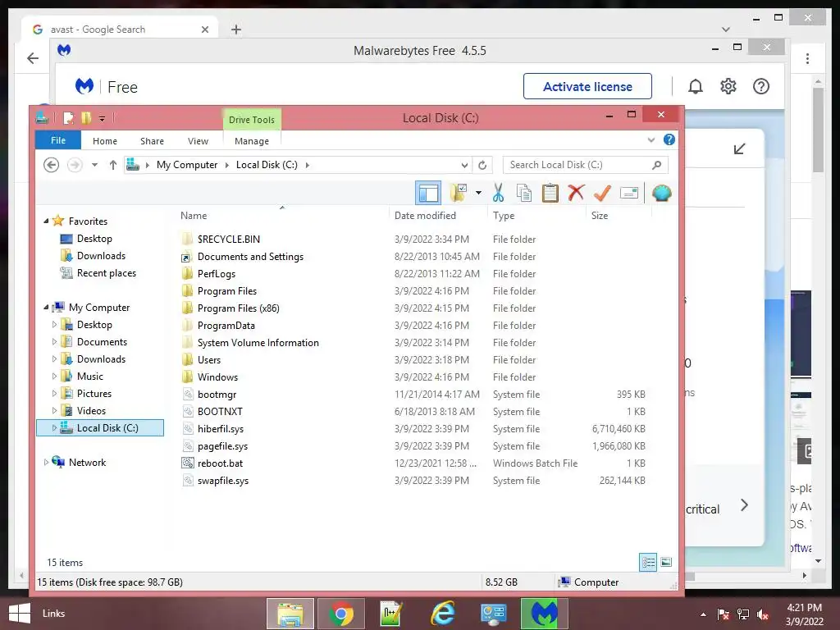The width and height of the screenshot is (840, 630).
Task: Show hidden tray icons arrow
Action: pyautogui.click(x=703, y=614)
